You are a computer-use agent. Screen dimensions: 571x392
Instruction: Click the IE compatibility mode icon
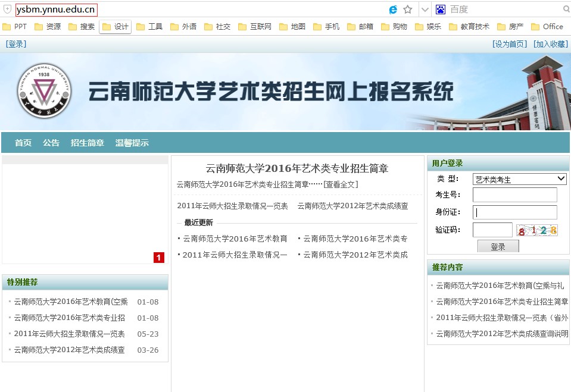[x=393, y=10]
